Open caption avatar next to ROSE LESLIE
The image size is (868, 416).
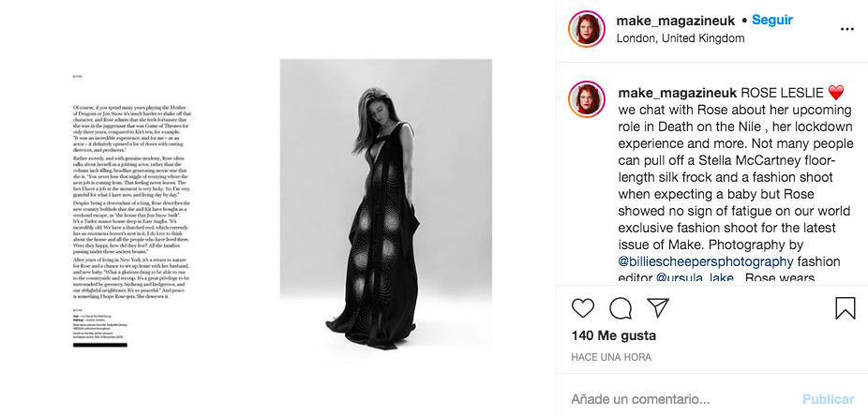[586, 99]
